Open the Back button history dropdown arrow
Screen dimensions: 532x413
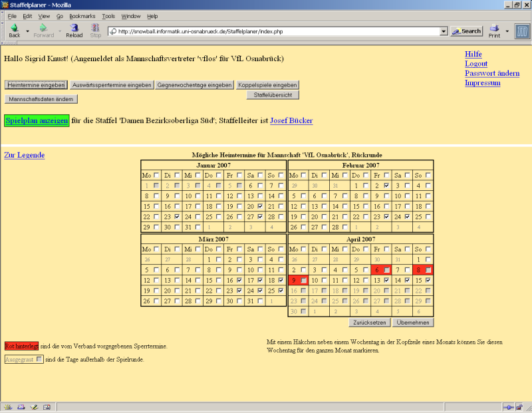[x=27, y=31]
